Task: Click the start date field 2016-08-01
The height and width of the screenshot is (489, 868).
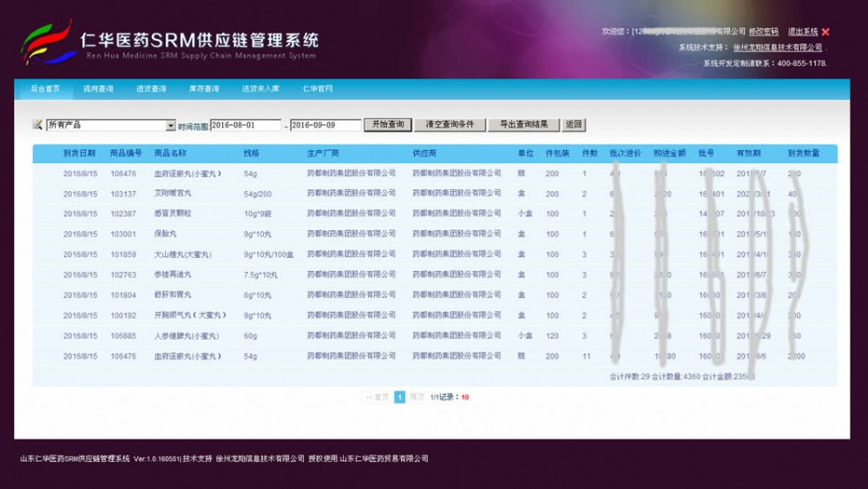Action: [246, 125]
